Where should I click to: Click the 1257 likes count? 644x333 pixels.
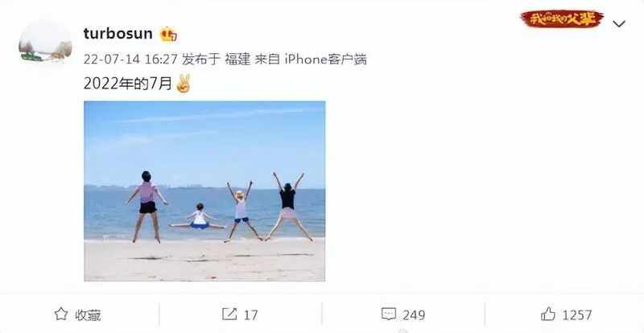(x=577, y=315)
